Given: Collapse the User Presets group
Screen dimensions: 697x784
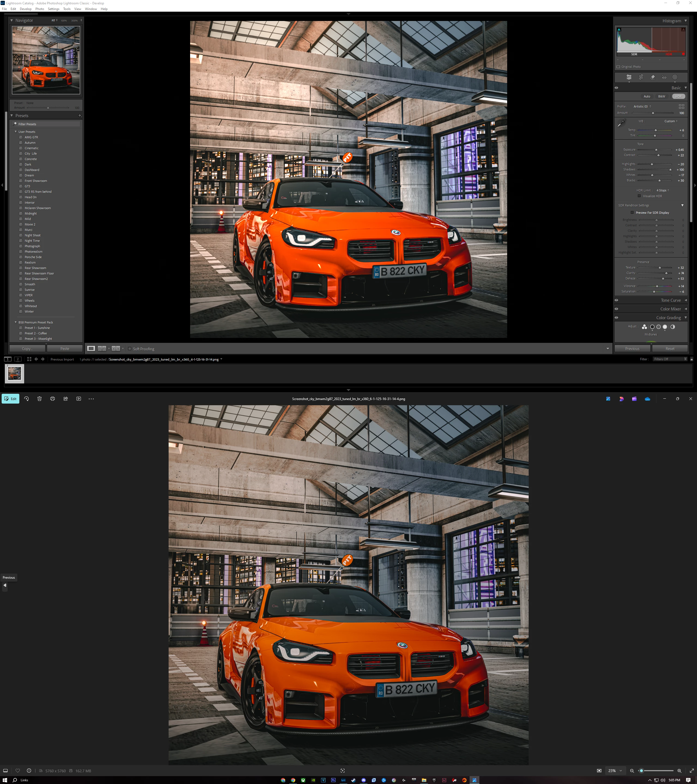Looking at the screenshot, I should tap(16, 132).
